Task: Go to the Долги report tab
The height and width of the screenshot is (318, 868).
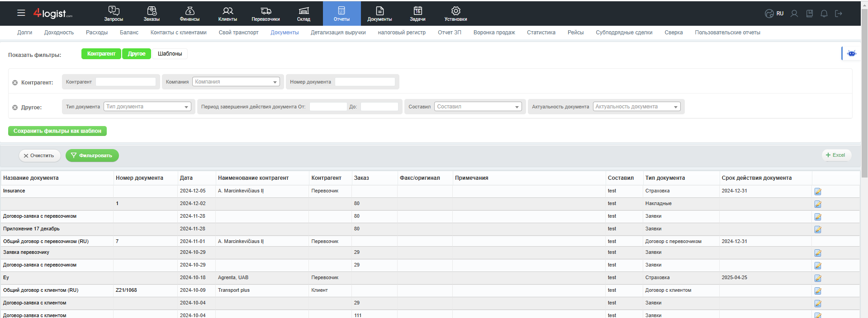Action: [x=25, y=33]
